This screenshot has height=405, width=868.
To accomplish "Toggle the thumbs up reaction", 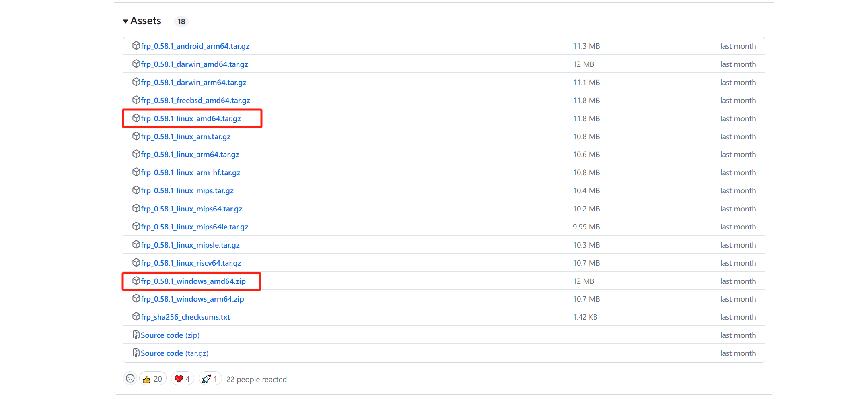I will coord(152,379).
